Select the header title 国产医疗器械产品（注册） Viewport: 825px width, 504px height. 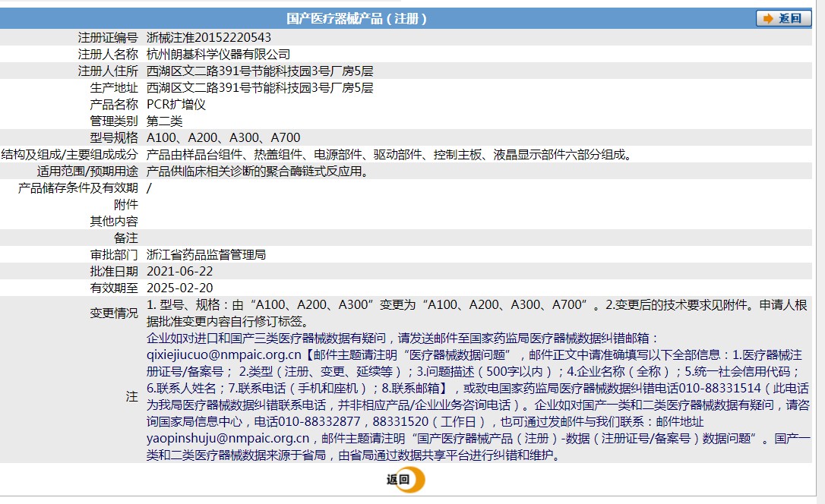pos(357,19)
